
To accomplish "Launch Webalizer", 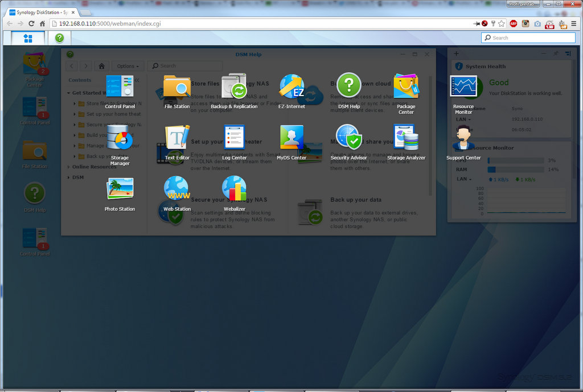I will (x=234, y=194).
